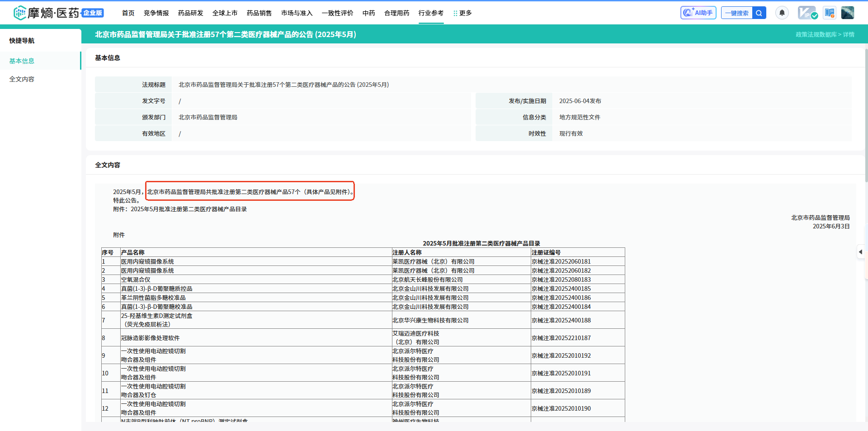868x431 pixels.
Task: Expand the collapsed right side panel arrow
Action: tap(860, 252)
